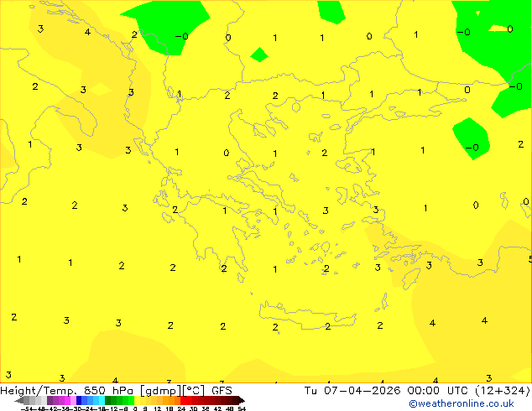This screenshot has height=411, width=532.
Task: Click the 'Height/Temp. 850 hPa' chart title
Action: tap(67, 390)
